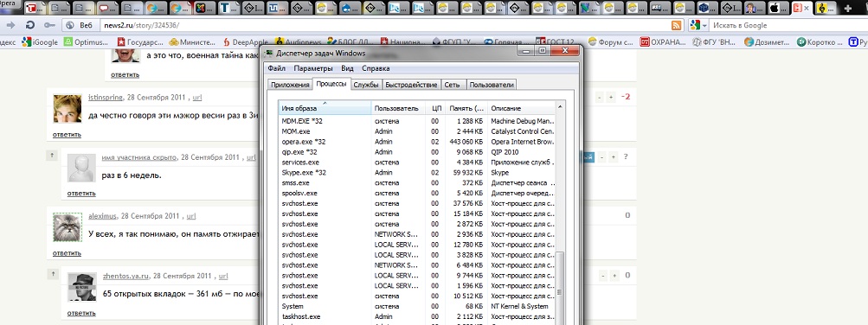868x325 pixels.
Task: Open the Справка menu in Task Manager
Action: click(376, 68)
